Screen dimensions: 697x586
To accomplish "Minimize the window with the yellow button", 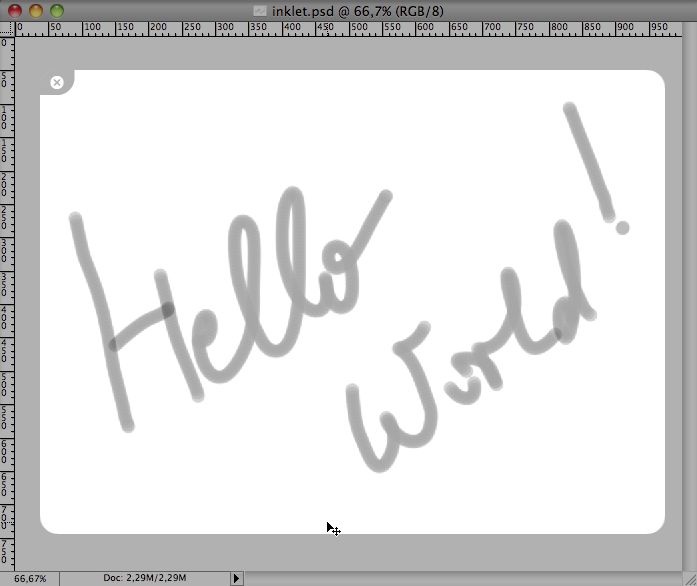I will pos(35,10).
